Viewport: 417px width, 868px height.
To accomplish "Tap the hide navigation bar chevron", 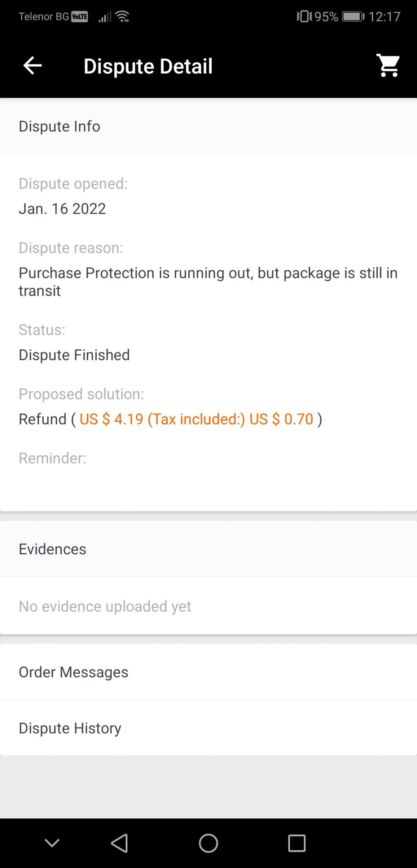I will [52, 843].
